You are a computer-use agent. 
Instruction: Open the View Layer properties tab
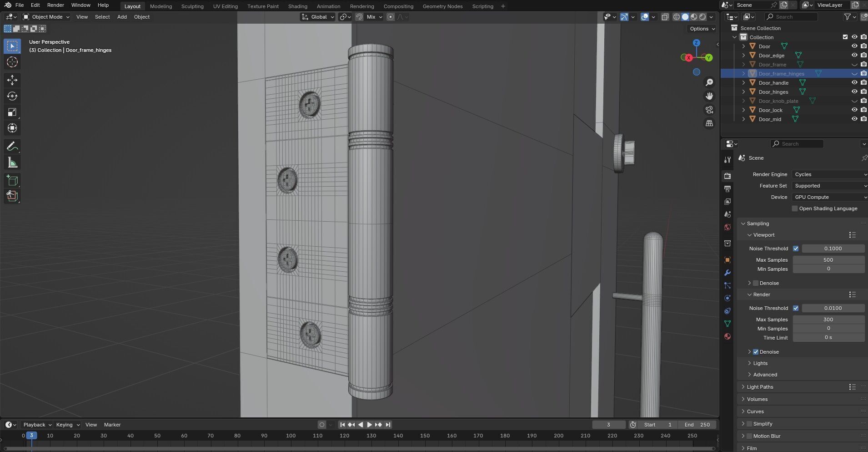point(728,201)
